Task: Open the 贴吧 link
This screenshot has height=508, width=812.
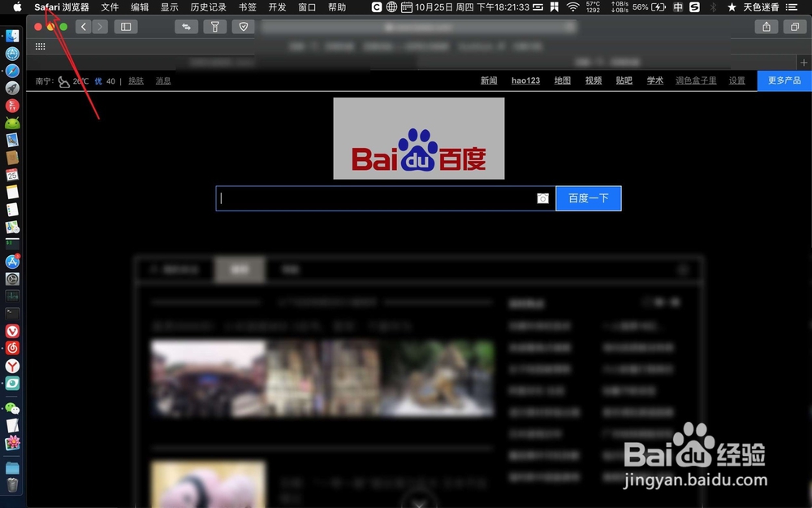Action: tap(624, 80)
